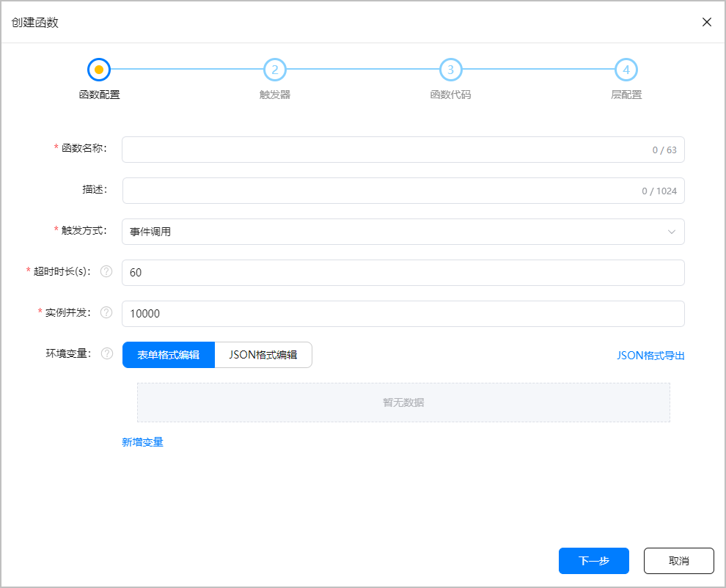Viewport: 726px width, 588px height.
Task: Select step 4 层配置 circle
Action: pyautogui.click(x=626, y=70)
